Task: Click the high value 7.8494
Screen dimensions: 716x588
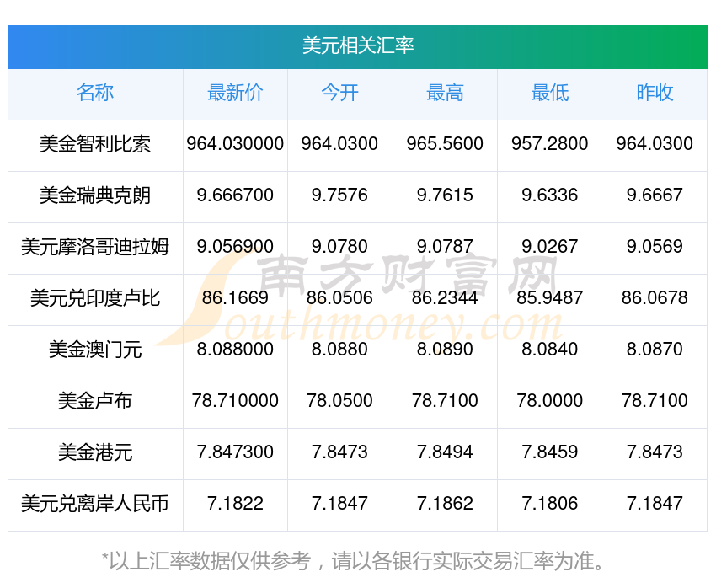Action: click(445, 452)
